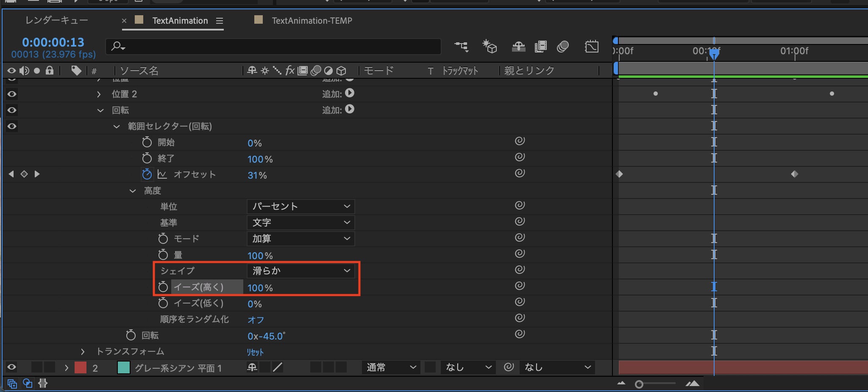Open track matte なし dropdown

point(467,367)
